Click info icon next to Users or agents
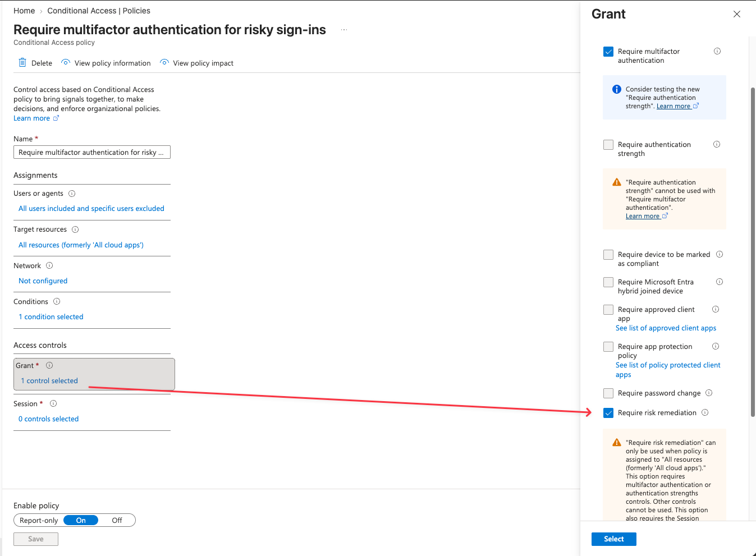The image size is (756, 556). tap(72, 194)
